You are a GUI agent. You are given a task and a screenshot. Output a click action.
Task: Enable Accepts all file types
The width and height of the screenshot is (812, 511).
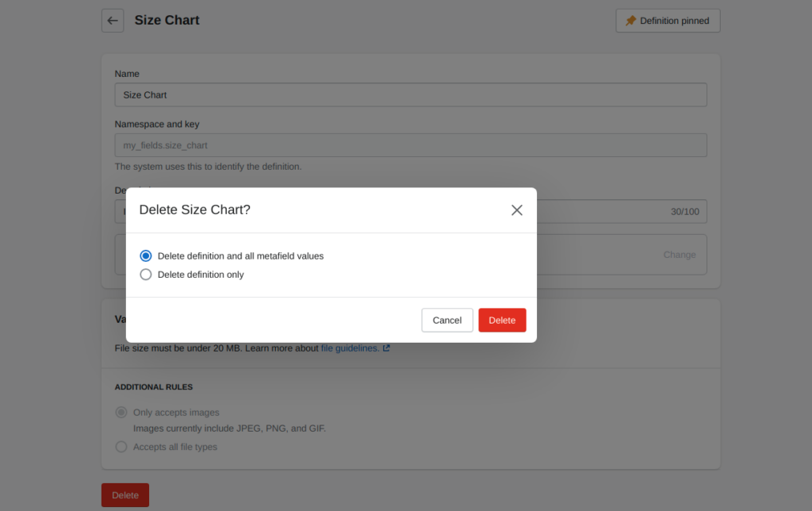pos(121,447)
